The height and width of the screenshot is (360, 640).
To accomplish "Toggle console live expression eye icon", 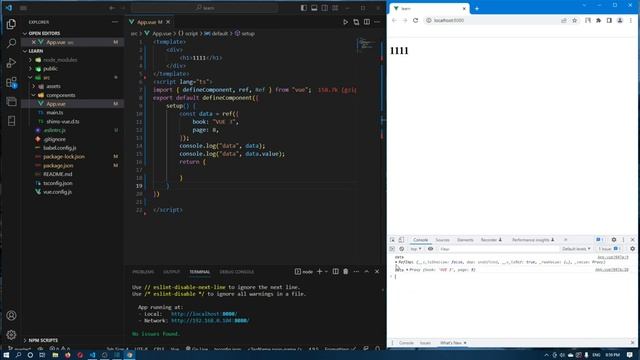I will [x=430, y=249].
